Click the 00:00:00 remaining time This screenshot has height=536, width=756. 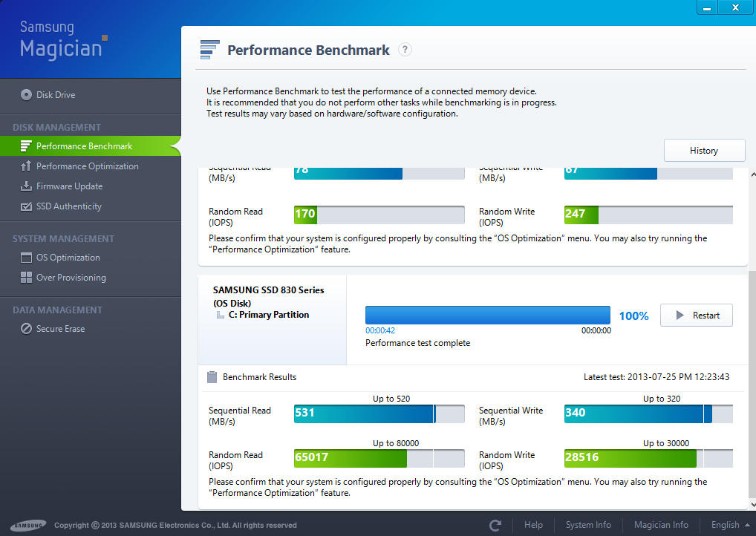596,330
